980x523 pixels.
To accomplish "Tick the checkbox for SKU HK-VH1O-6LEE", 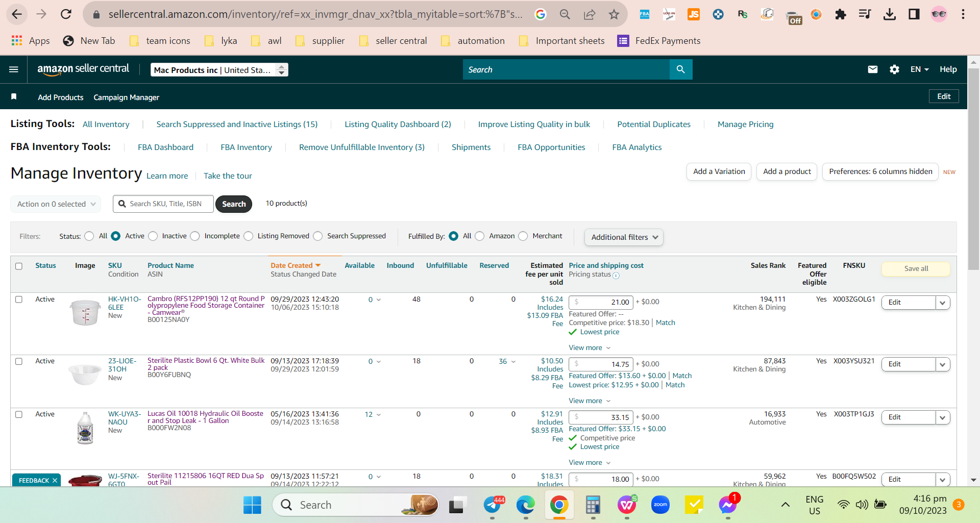I will (x=19, y=300).
